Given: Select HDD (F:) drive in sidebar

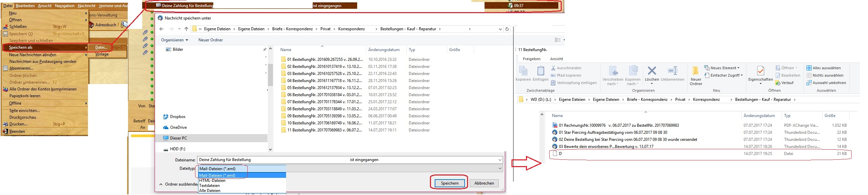Looking at the screenshot, I should (175, 149).
